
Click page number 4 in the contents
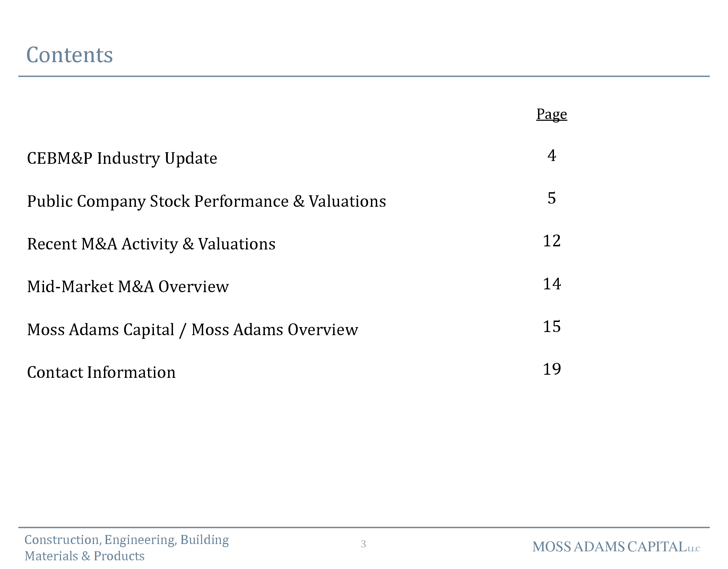pos(552,155)
